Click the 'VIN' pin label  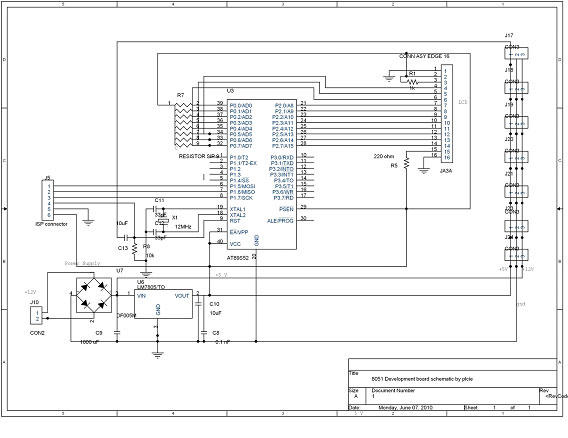click(x=141, y=296)
